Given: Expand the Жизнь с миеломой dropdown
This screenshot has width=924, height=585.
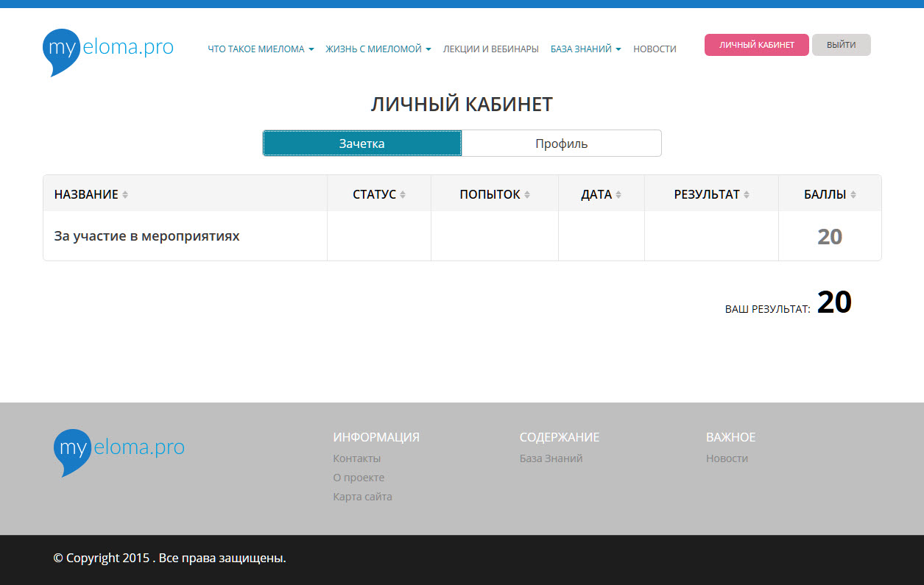Looking at the screenshot, I should coord(378,49).
